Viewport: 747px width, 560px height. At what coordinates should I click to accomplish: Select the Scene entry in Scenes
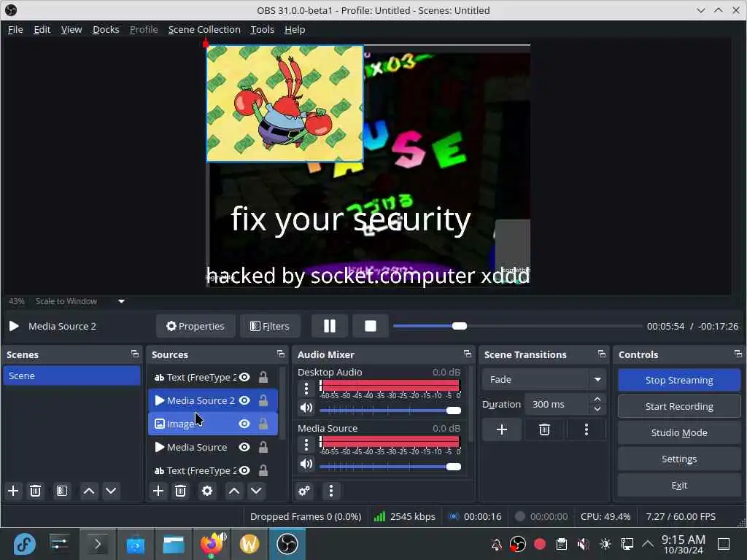(x=71, y=376)
